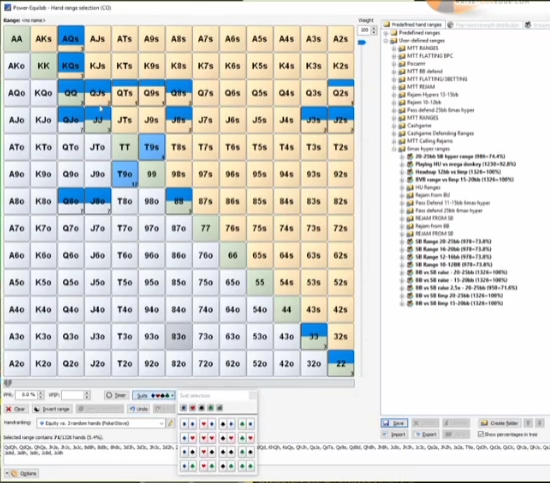Toggle the 83o hand cell
This screenshot has width=550, height=483.
point(179,336)
